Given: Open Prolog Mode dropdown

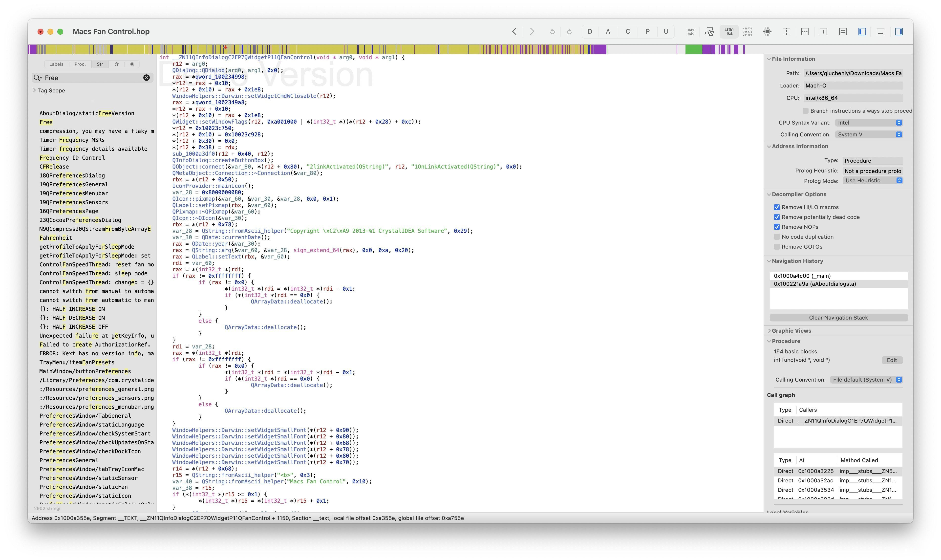Looking at the screenshot, I should [872, 180].
